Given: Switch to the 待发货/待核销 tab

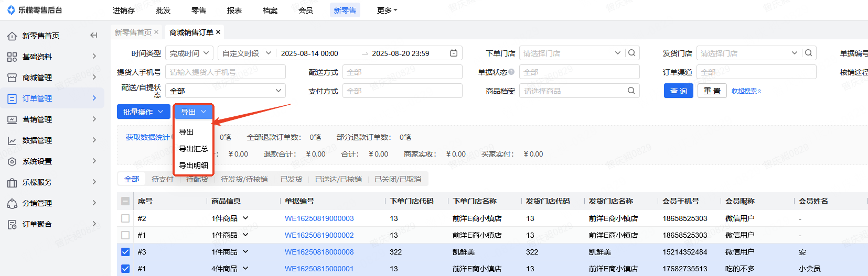Looking at the screenshot, I should coord(244,179).
